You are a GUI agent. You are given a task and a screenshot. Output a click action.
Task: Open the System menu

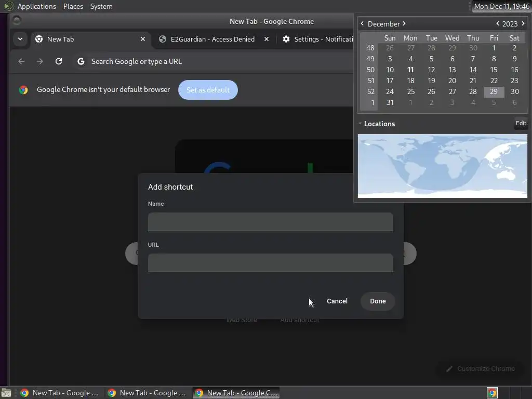click(x=101, y=6)
